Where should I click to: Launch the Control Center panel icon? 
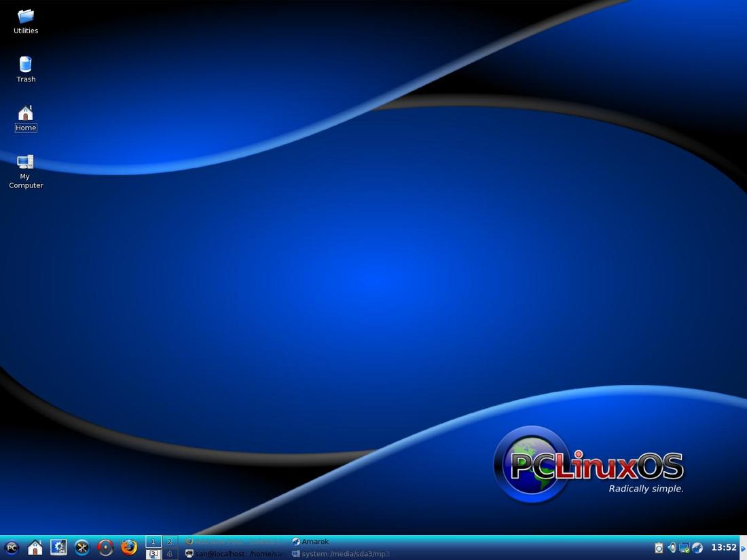58,548
